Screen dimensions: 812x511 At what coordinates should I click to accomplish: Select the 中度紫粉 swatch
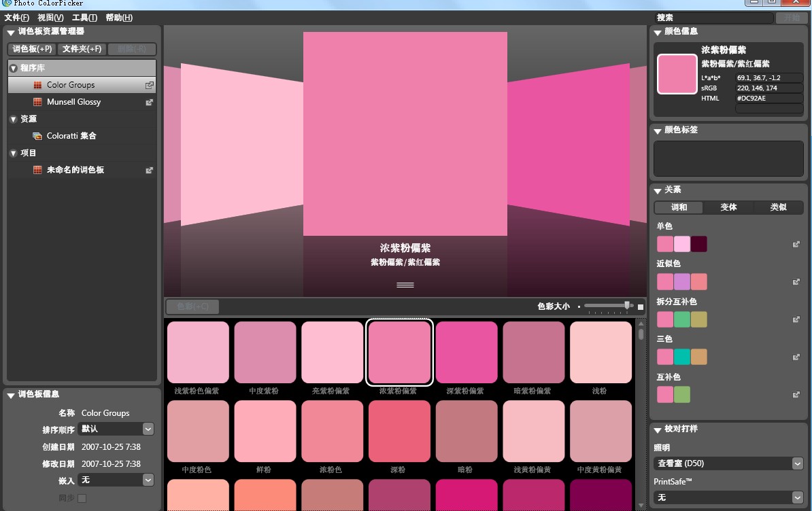265,352
